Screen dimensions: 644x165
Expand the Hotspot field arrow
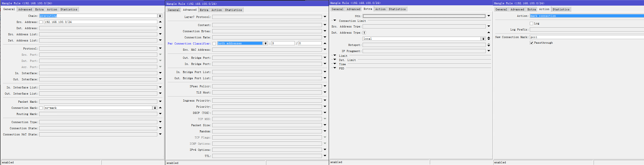[x=489, y=45]
